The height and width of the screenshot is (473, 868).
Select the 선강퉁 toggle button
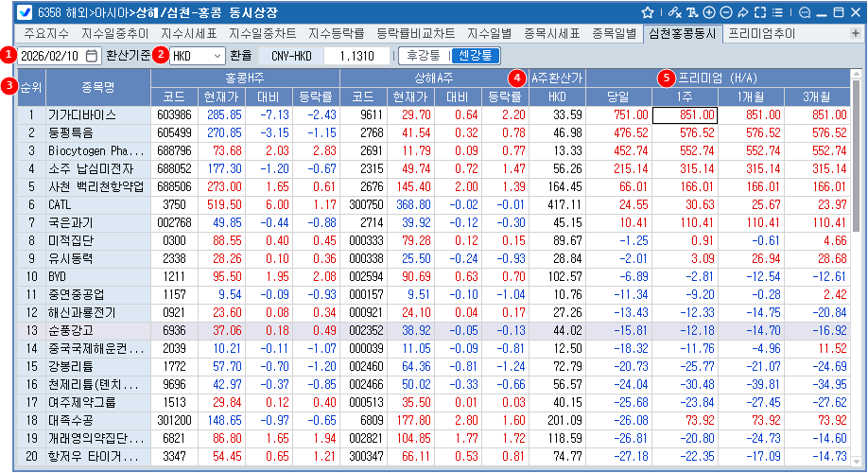pos(474,56)
